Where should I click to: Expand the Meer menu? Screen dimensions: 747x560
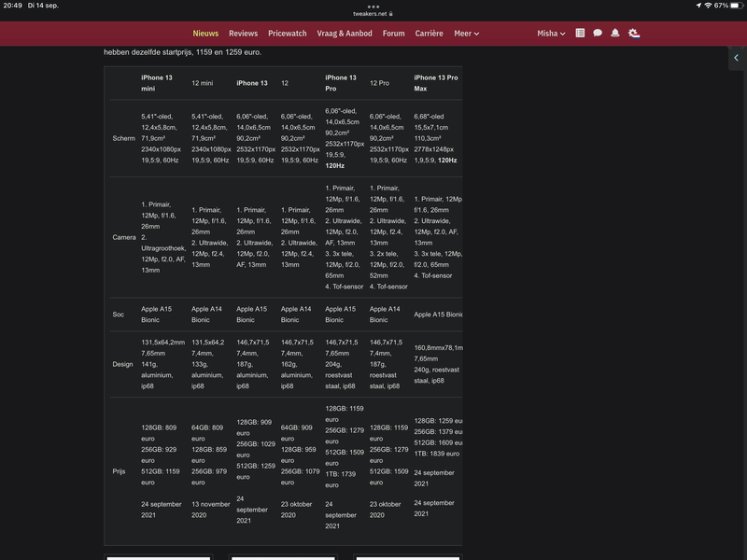[x=466, y=34]
